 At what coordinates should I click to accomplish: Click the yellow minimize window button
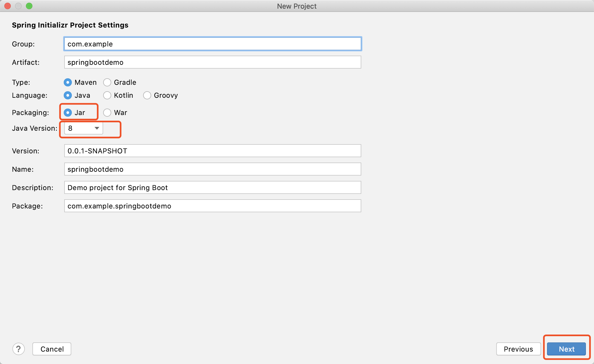tap(18, 6)
